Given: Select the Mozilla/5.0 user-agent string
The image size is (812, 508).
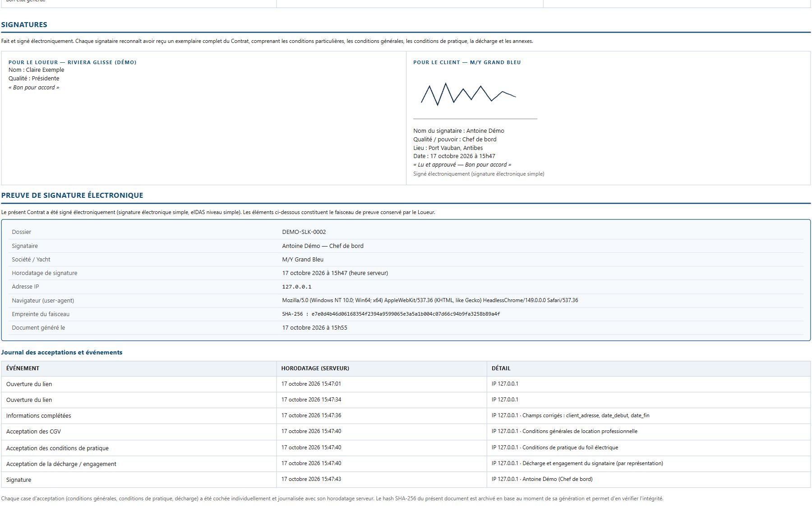Looking at the screenshot, I should pyautogui.click(x=430, y=300).
